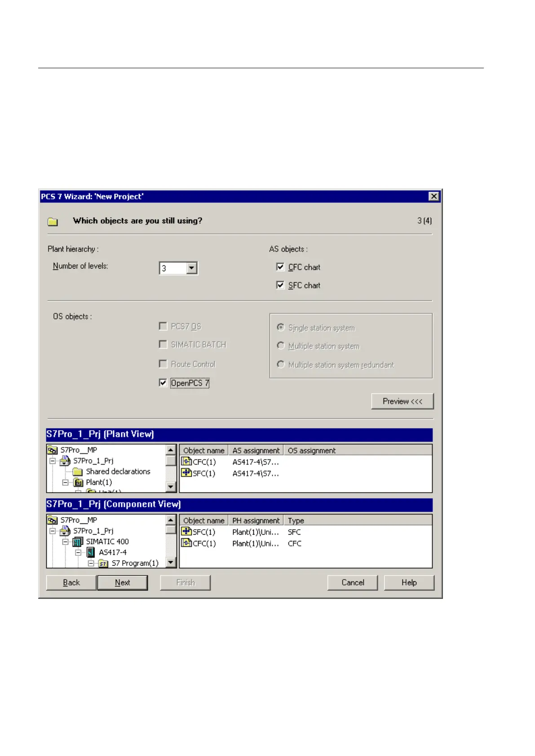The image size is (535, 756).
Task: Click the Plant(1) hierarchy folder icon
Action: [x=78, y=482]
